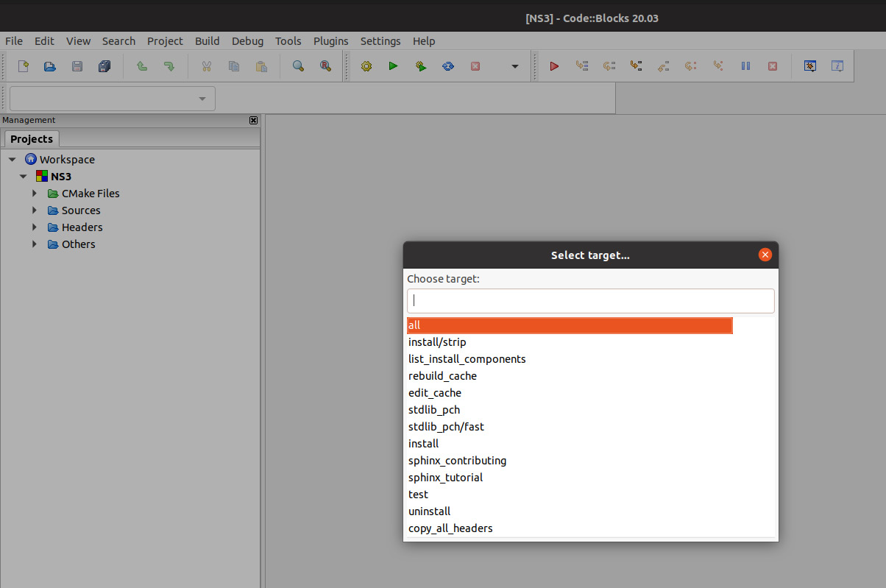Abort the build with the stop icon
The height and width of the screenshot is (588, 886).
point(475,66)
